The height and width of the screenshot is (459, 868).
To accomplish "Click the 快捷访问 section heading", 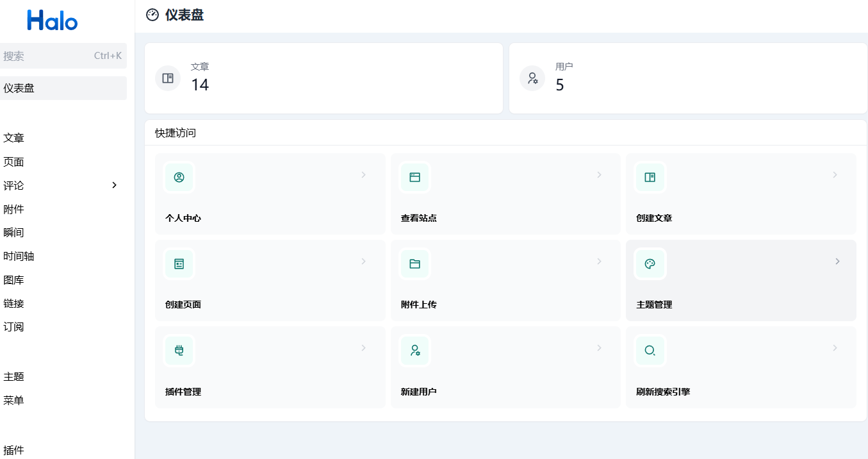I will 176,133.
